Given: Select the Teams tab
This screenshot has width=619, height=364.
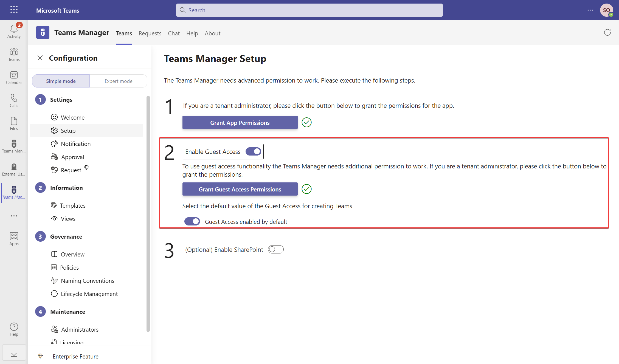Looking at the screenshot, I should pyautogui.click(x=124, y=33).
